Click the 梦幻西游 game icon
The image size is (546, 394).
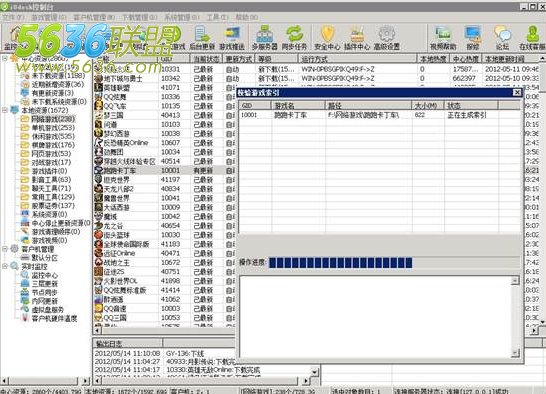(x=99, y=133)
